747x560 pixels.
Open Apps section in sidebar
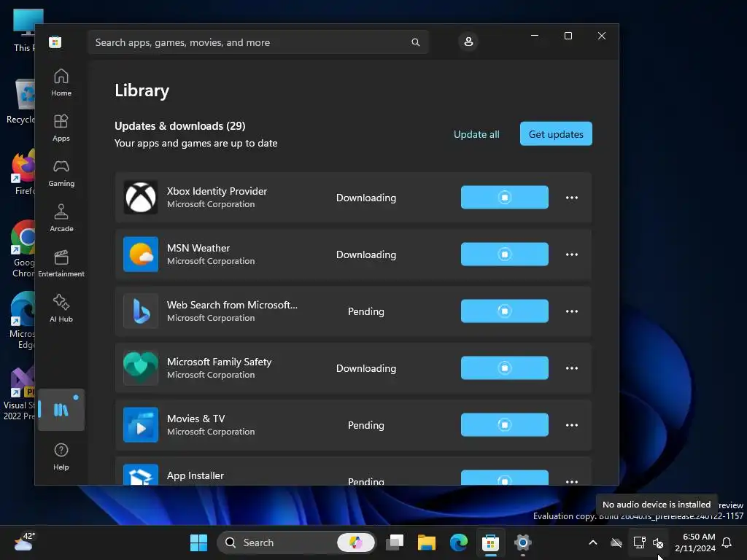[61, 128]
